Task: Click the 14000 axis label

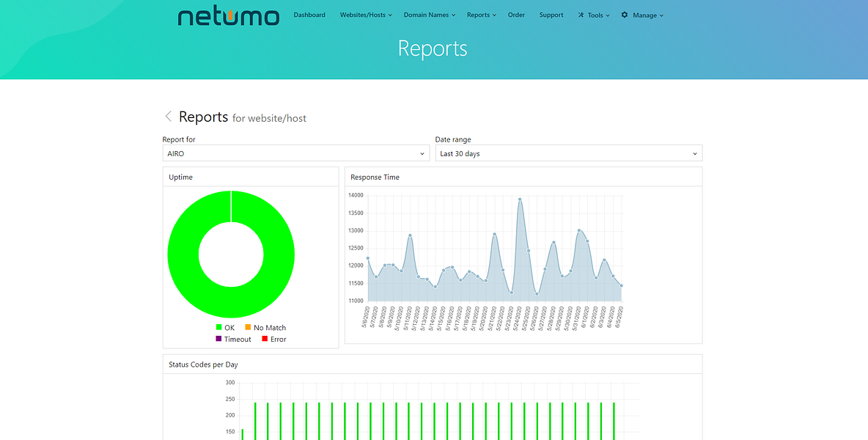Action: point(356,195)
